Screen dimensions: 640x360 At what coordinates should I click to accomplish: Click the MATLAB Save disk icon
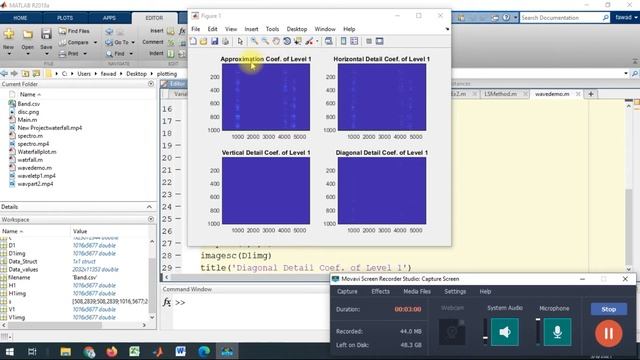pyautogui.click(x=46, y=34)
